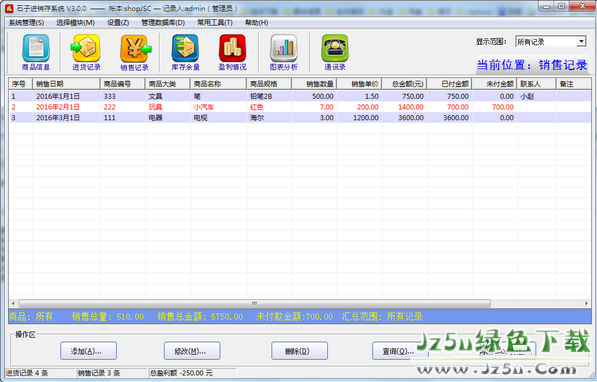
Task: Click the 玩具 category cell
Action: coord(168,107)
